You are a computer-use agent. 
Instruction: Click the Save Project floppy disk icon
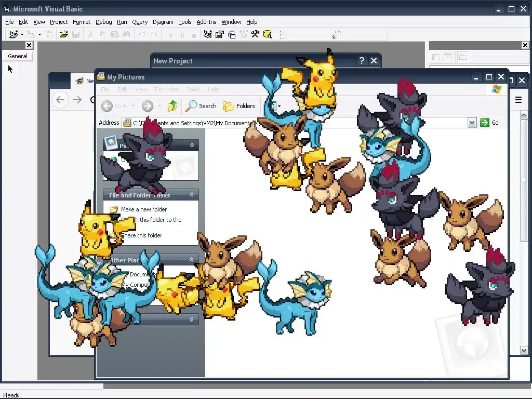pos(76,34)
